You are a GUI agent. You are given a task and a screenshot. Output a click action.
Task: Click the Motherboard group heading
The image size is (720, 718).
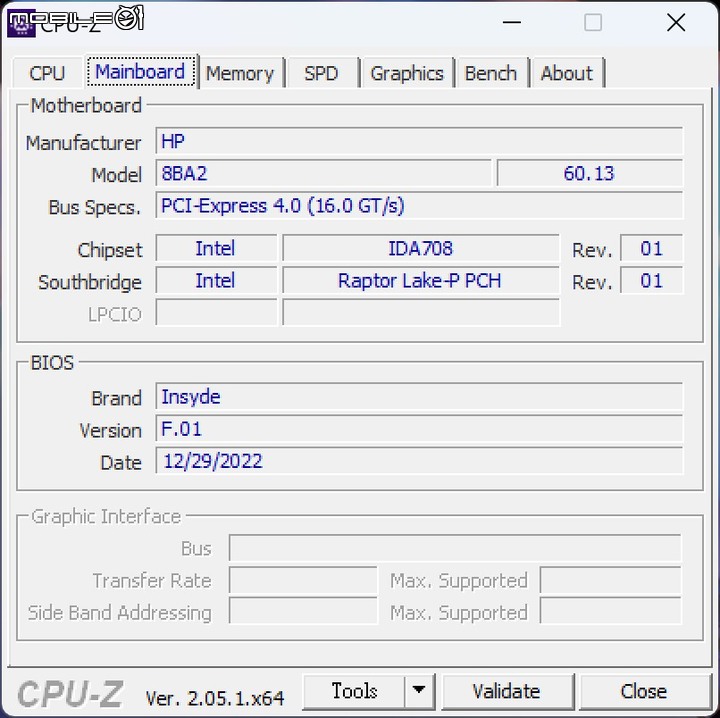pos(86,106)
